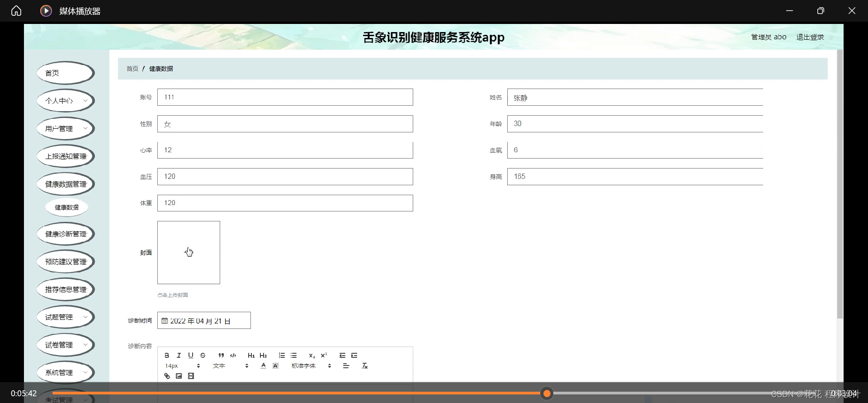Click the video progress slider handle
868x403 pixels.
coord(547,394)
